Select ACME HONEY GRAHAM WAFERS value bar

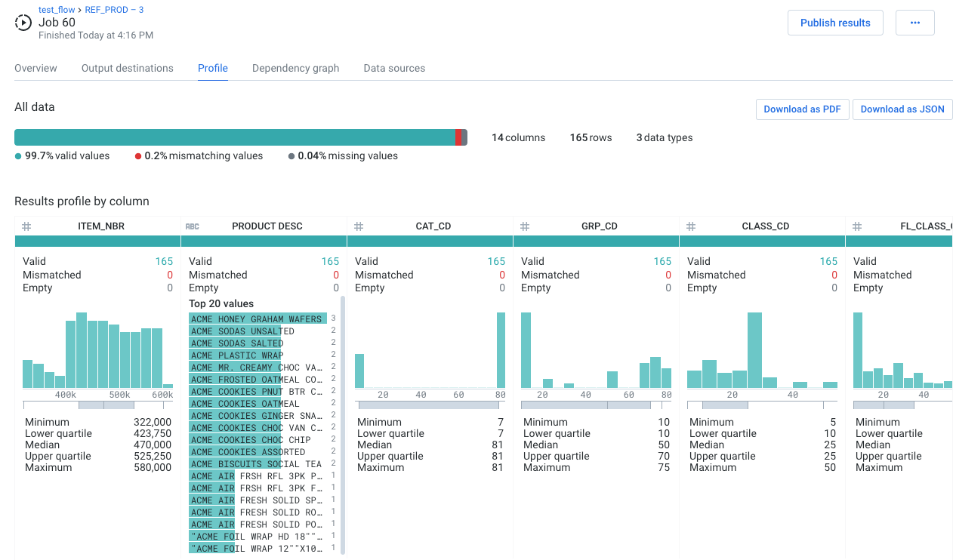(x=258, y=319)
